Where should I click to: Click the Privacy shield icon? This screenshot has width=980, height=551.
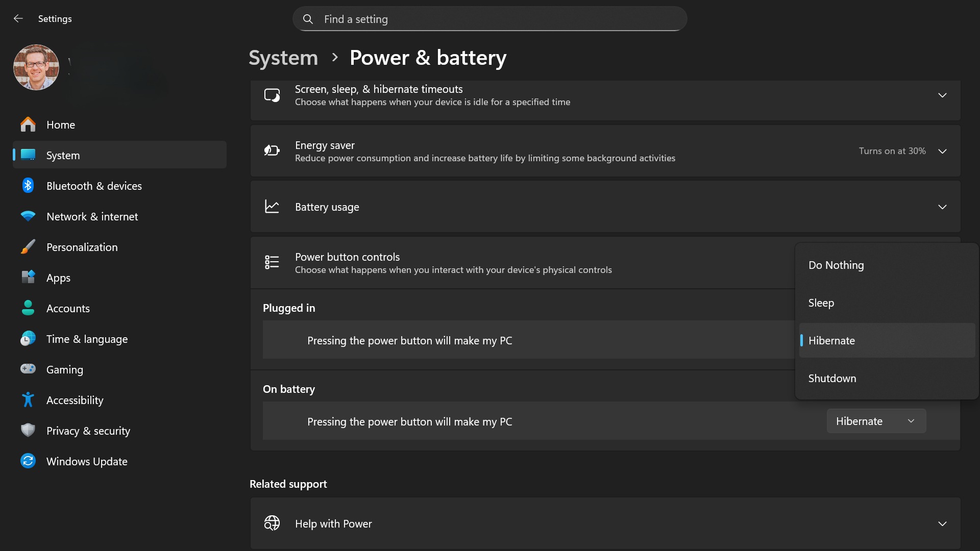click(x=28, y=431)
